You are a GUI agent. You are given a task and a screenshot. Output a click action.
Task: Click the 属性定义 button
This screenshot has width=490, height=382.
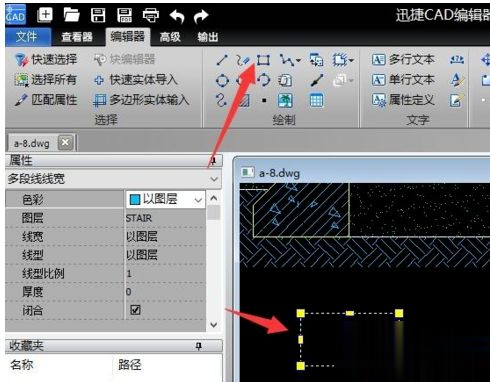403,100
